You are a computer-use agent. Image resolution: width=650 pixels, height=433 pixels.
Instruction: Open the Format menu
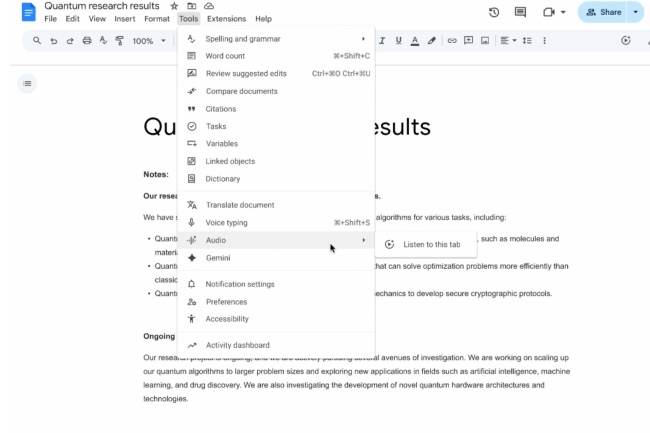coord(157,19)
